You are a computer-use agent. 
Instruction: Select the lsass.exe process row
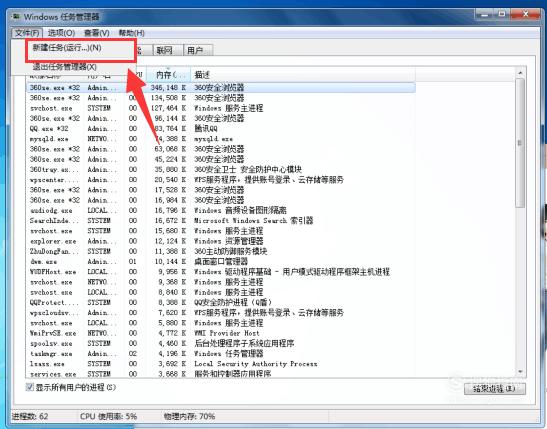click(221, 364)
